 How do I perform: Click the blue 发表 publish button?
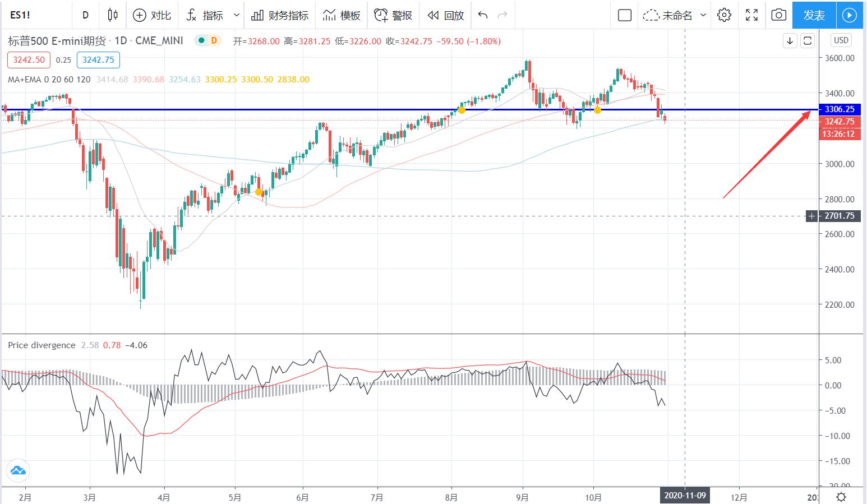click(814, 15)
